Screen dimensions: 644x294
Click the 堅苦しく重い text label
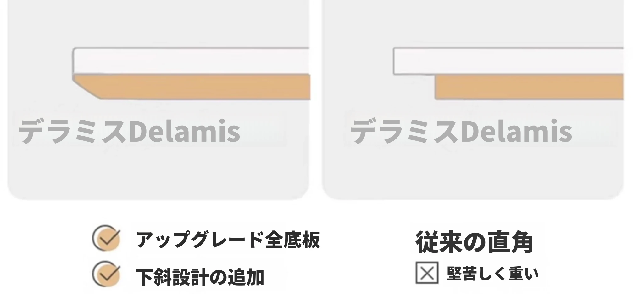point(492,274)
